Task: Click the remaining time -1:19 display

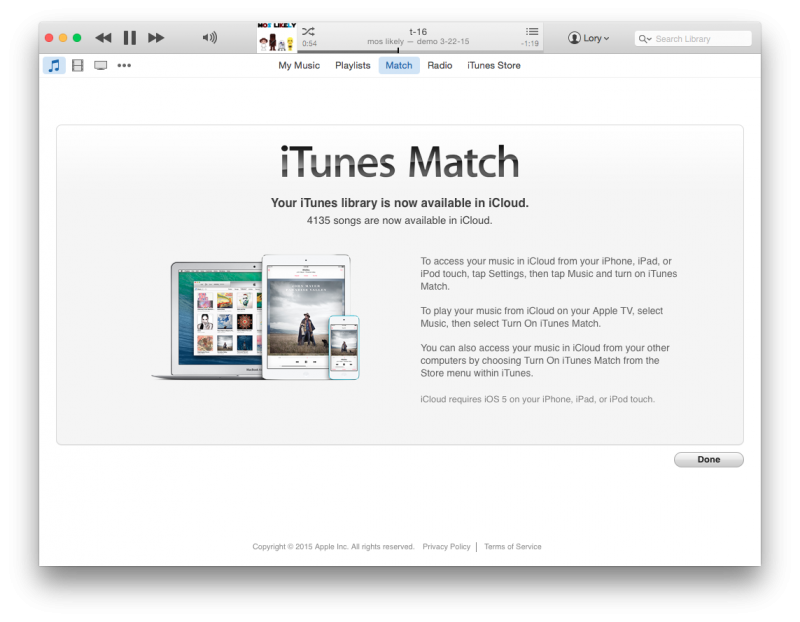Action: [530, 44]
